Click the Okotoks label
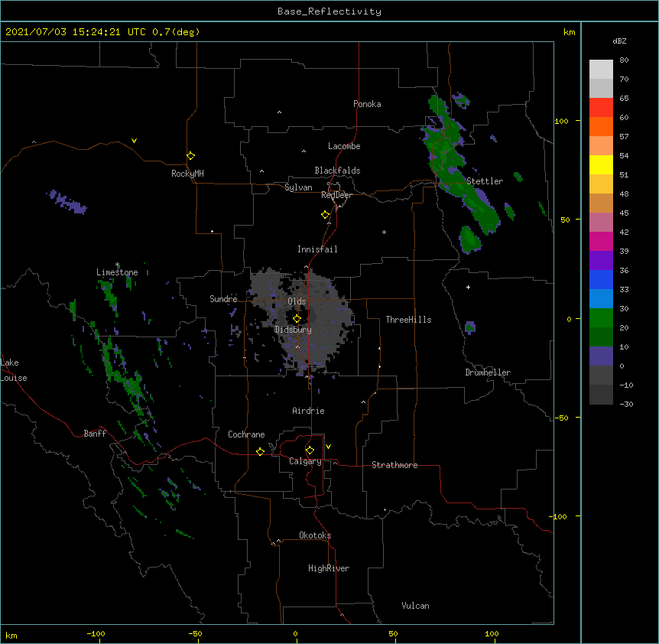 (315, 535)
